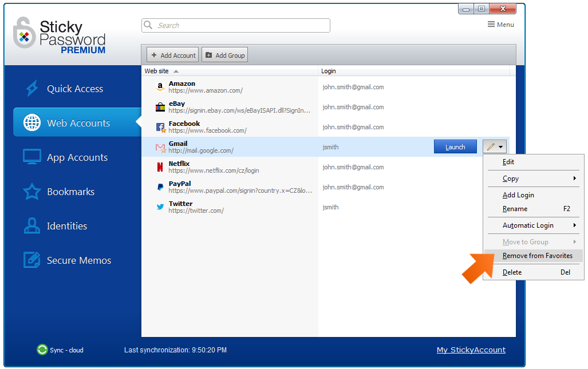This screenshot has height=369, width=588.
Task: Click the Gmail envelope favicon
Action: (x=160, y=148)
